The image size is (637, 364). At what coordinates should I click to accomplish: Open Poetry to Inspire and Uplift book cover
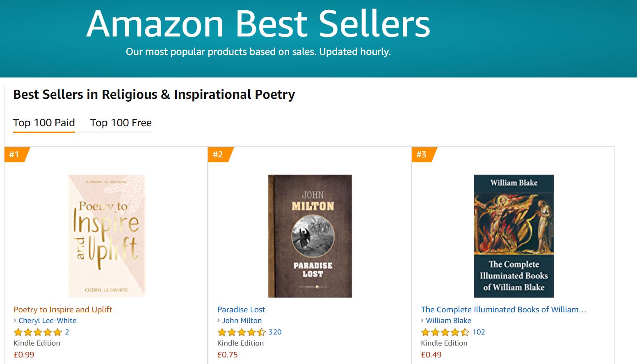click(107, 236)
